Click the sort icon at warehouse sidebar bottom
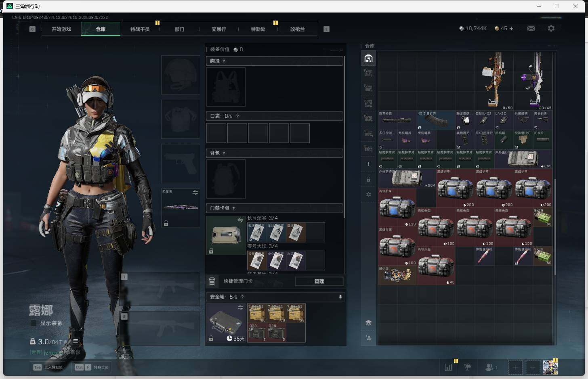Viewport: 588px width, 379px height. (368, 338)
